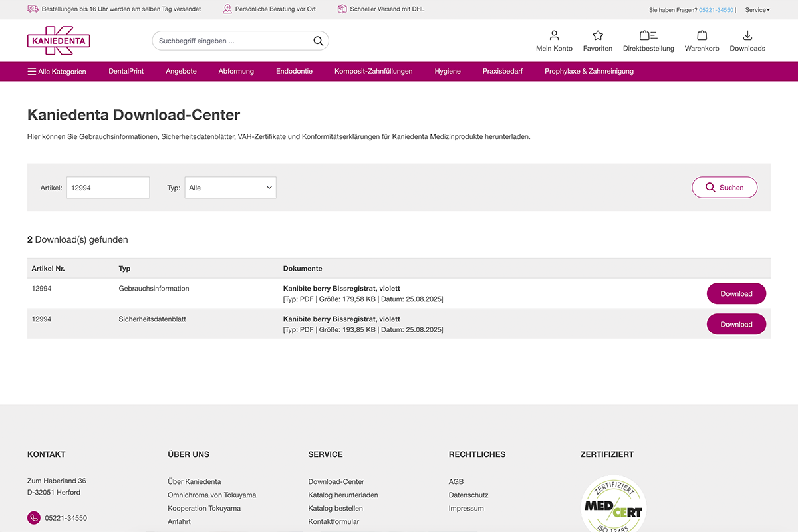This screenshot has height=532, width=798.
Task: Go to DentalPrint category
Action: (126, 71)
